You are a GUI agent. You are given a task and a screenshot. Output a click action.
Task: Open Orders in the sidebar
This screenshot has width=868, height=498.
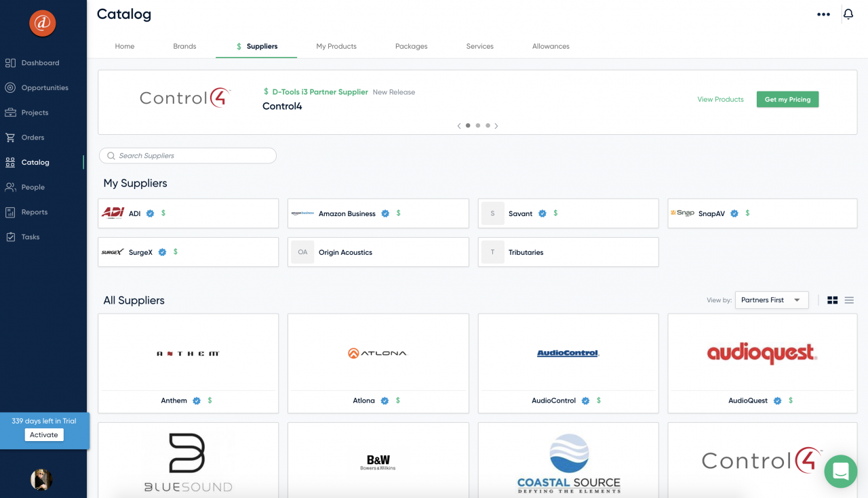coord(24,138)
